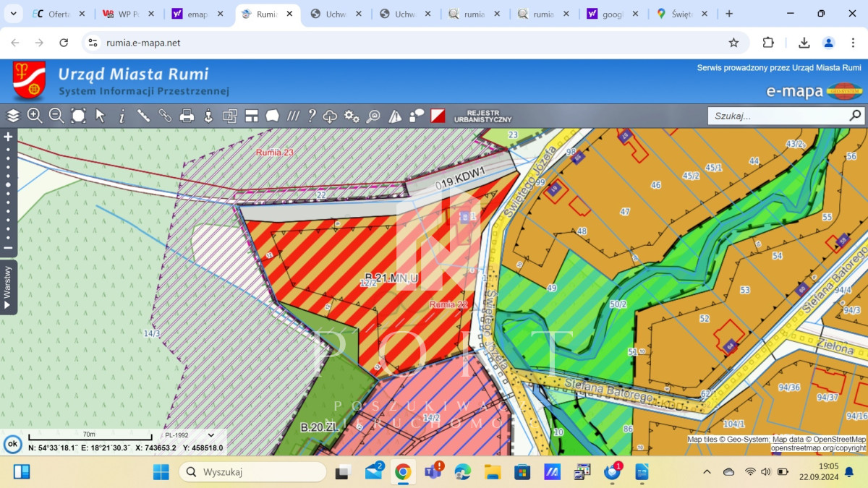
Task: Activate the object information 'i' tool
Action: pos(122,116)
